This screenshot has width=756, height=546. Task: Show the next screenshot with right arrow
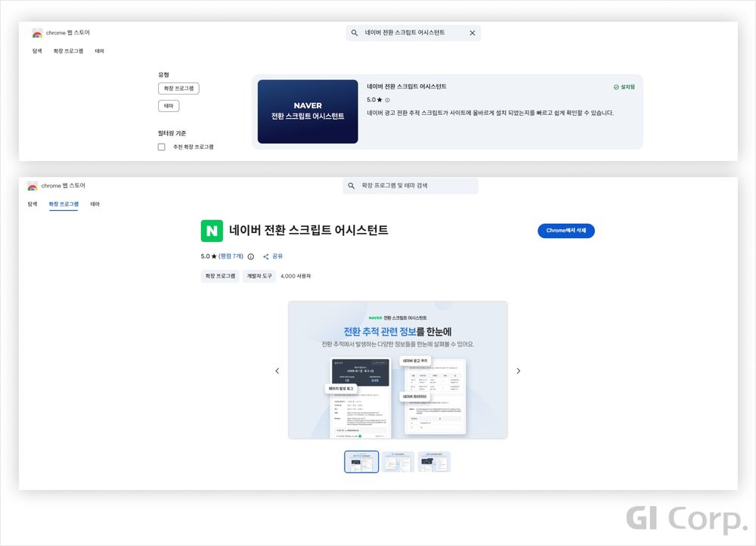tap(519, 371)
